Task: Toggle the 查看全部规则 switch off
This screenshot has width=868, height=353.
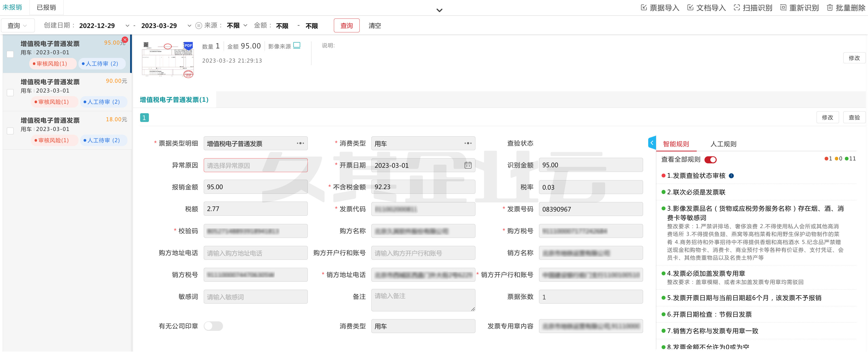Action: pyautogui.click(x=710, y=159)
